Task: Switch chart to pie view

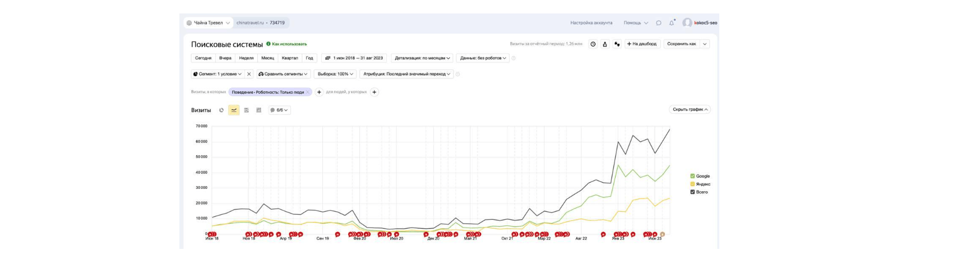Action: coord(221,110)
